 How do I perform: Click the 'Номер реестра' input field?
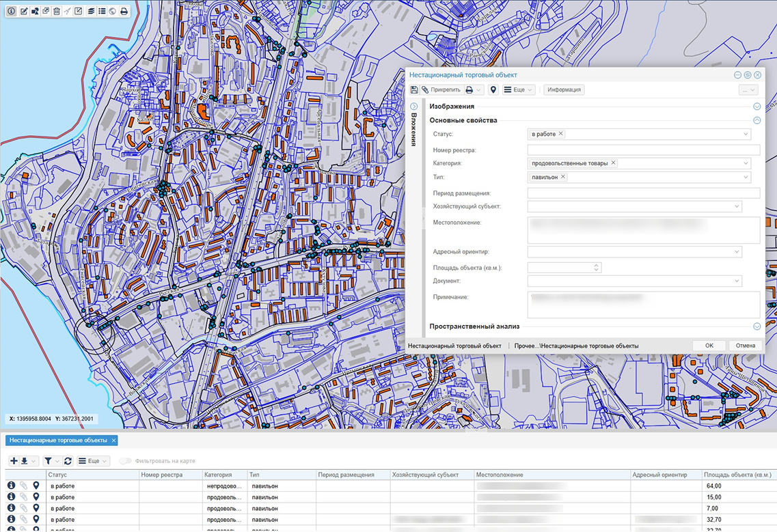point(643,150)
